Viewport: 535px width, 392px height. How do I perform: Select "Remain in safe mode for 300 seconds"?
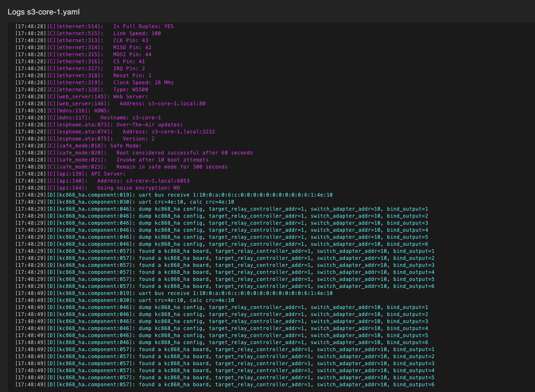[x=172, y=167]
